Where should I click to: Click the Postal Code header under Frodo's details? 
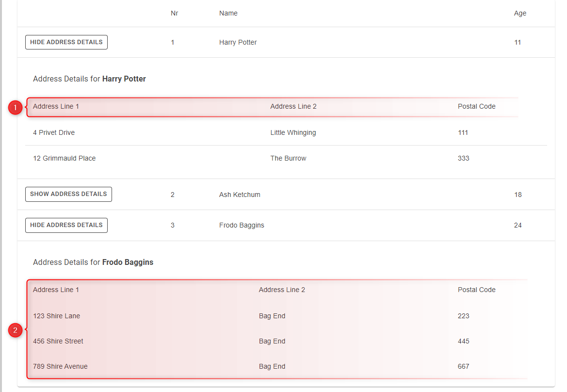click(x=477, y=290)
